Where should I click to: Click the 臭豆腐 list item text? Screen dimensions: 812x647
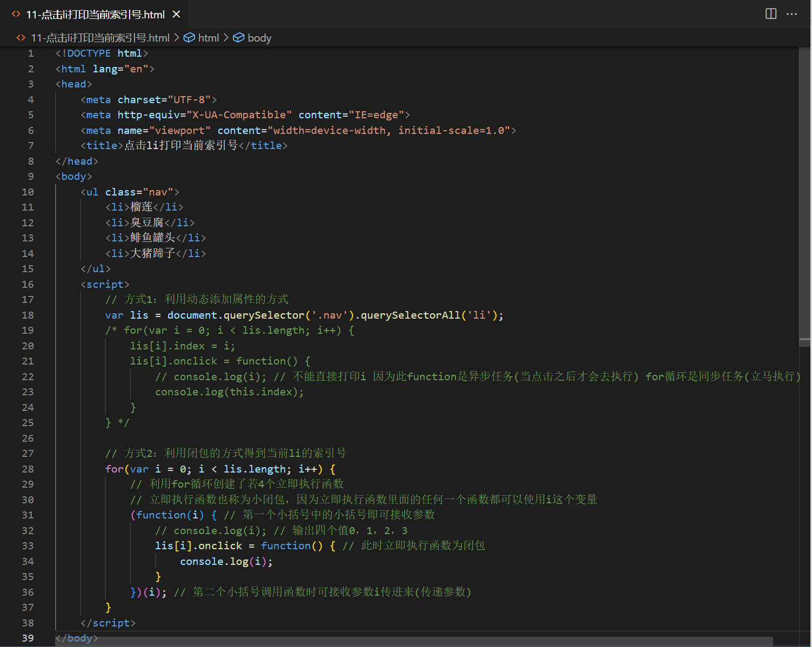click(x=147, y=223)
